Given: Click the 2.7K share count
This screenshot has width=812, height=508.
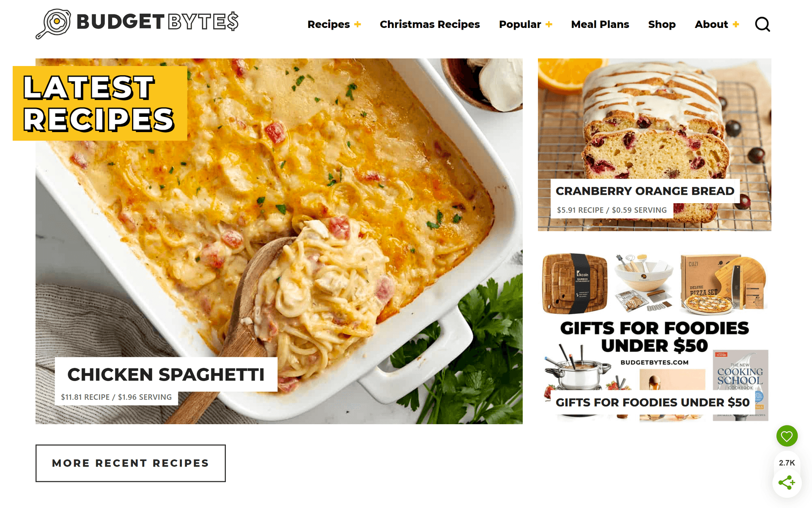Looking at the screenshot, I should pos(787,463).
